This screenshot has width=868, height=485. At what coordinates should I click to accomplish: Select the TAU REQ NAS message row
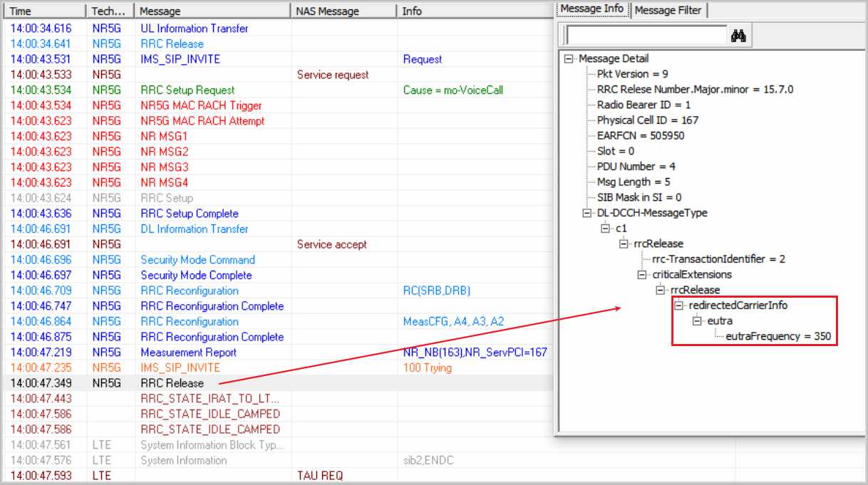320,476
